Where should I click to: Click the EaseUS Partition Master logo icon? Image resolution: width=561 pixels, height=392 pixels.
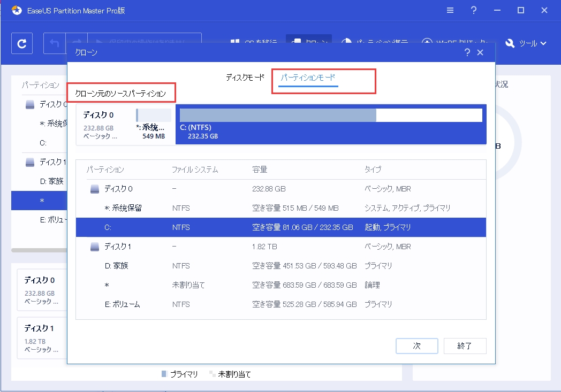pos(17,10)
